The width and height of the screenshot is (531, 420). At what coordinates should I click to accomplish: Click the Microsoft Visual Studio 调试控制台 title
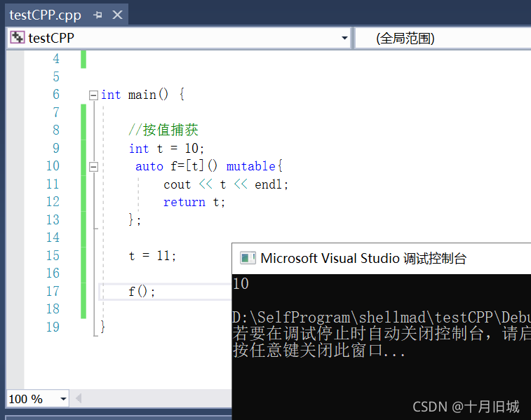click(363, 258)
